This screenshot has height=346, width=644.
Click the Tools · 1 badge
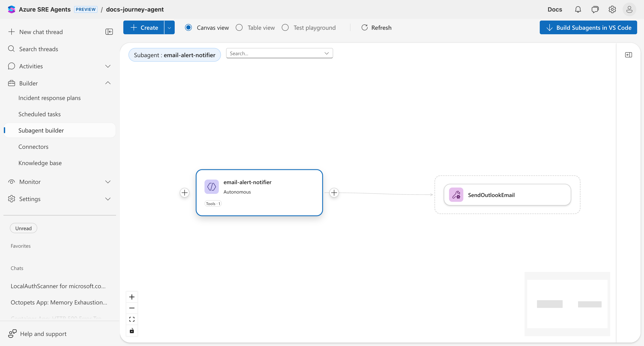[213, 203]
